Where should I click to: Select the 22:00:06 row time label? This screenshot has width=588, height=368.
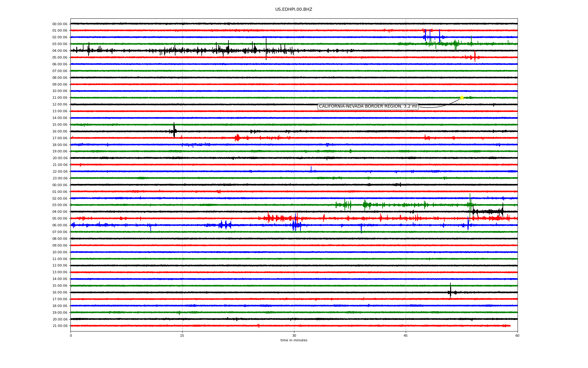click(x=60, y=172)
